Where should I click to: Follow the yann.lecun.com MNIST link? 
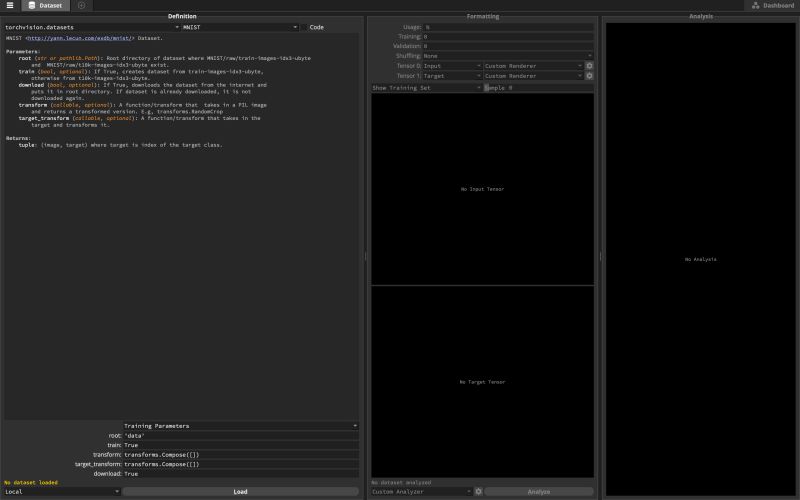pyautogui.click(x=80, y=38)
